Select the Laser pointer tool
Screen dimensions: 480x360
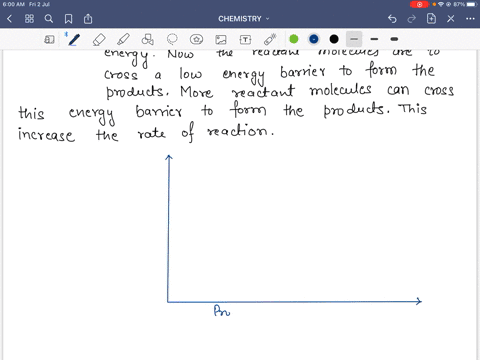tap(270, 39)
